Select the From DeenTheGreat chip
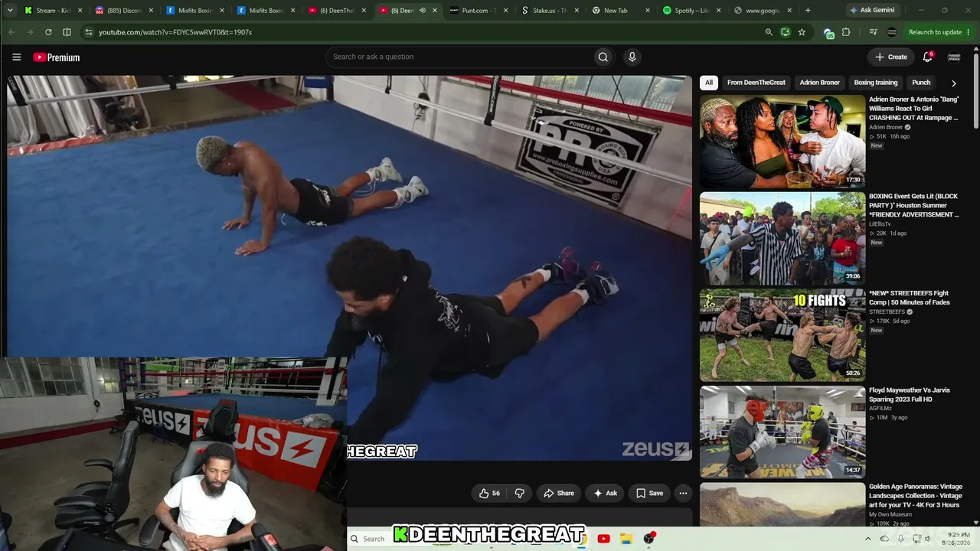 click(x=756, y=83)
